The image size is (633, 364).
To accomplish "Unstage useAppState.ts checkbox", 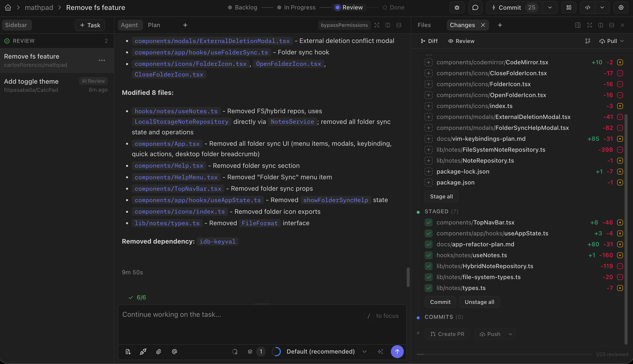I will [x=429, y=233].
